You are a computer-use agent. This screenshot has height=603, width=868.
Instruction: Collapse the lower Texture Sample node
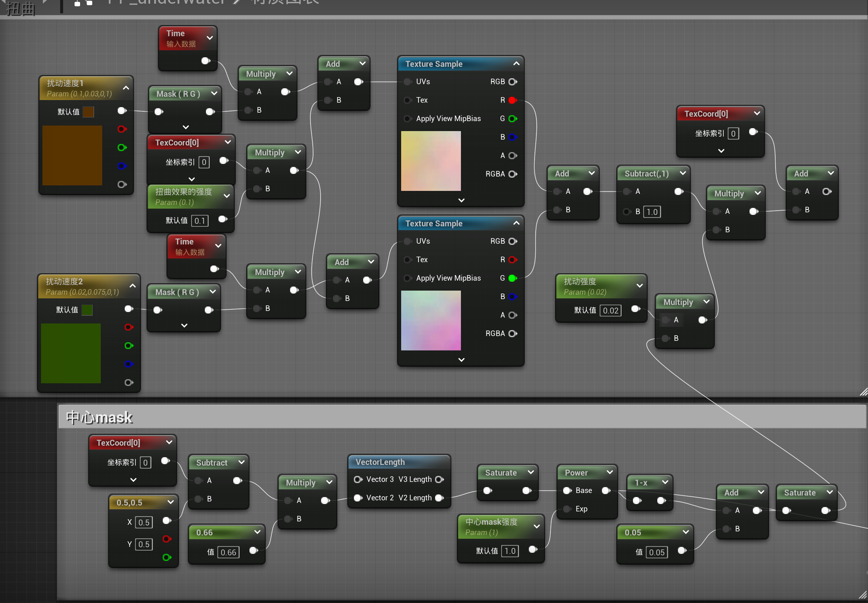coord(516,223)
